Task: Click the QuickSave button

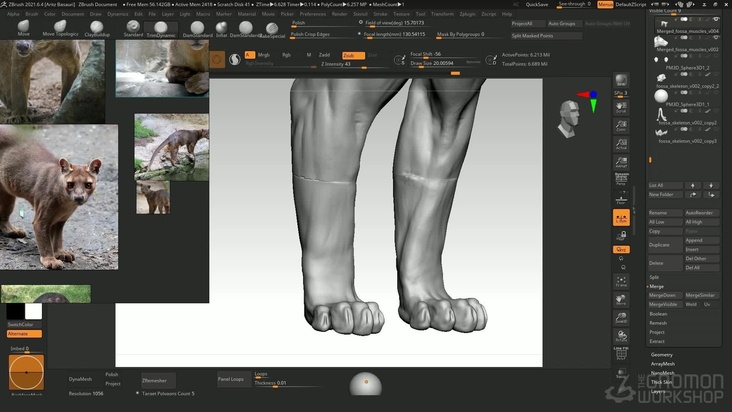Action: click(537, 4)
